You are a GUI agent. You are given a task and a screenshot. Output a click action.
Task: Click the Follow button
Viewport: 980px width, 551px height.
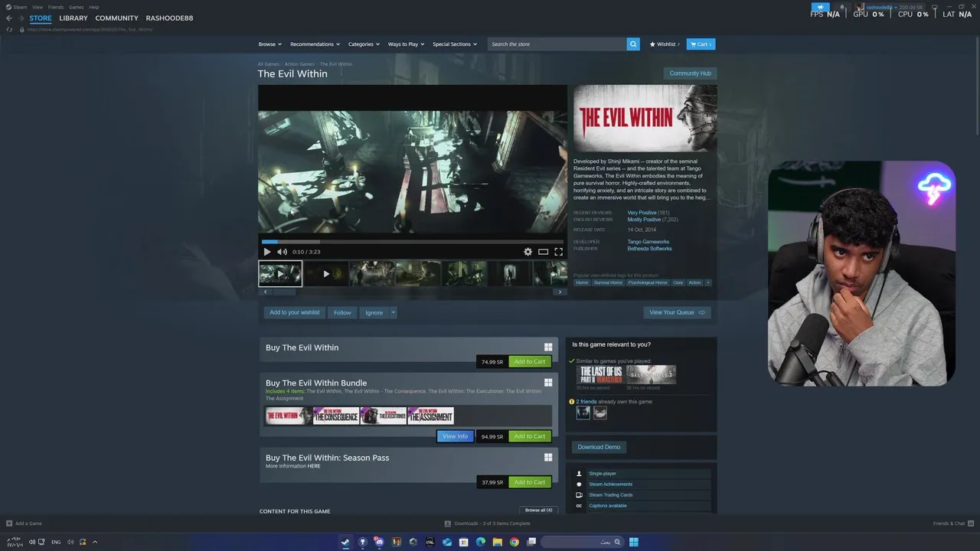coord(342,312)
